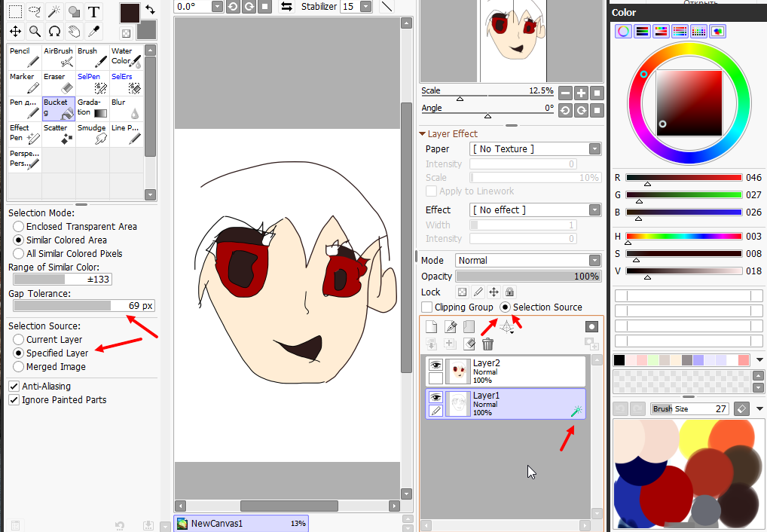Viewport: 767px width, 532px height.
Task: Choose the Gradation tool
Action: point(93,109)
